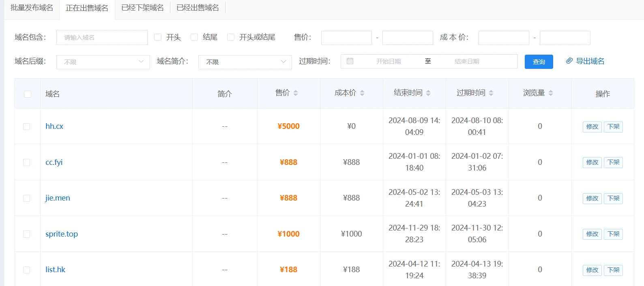
Task: Click the 导出域名 paperclip icon
Action: (569, 61)
